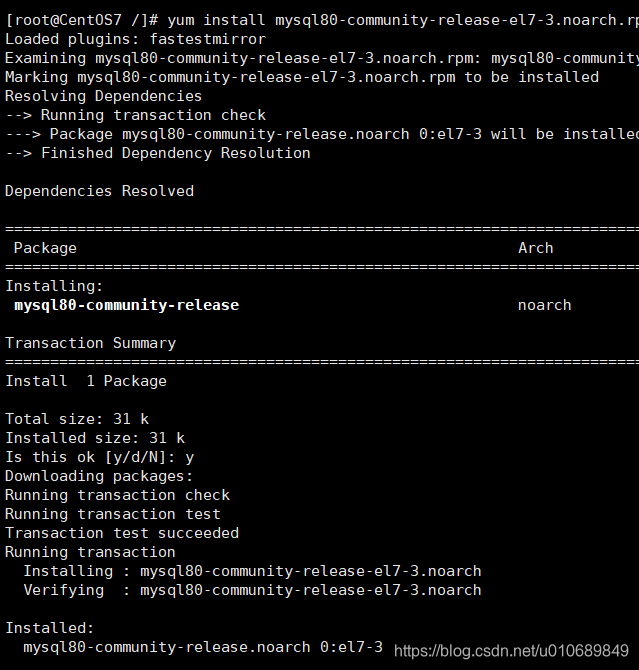Click 'mysql80-community-release.noarch 0:el7-3' final line
This screenshot has width=639, height=670.
(203, 647)
